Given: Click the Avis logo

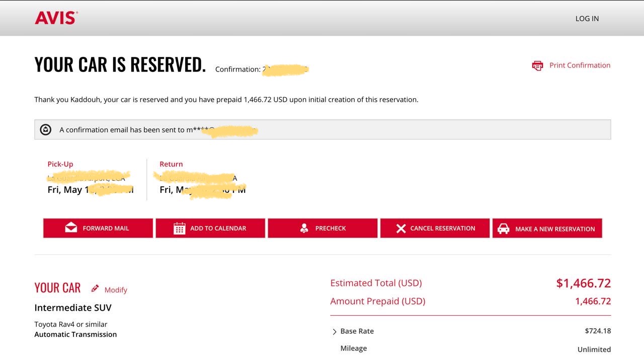Looking at the screenshot, I should pos(56,18).
